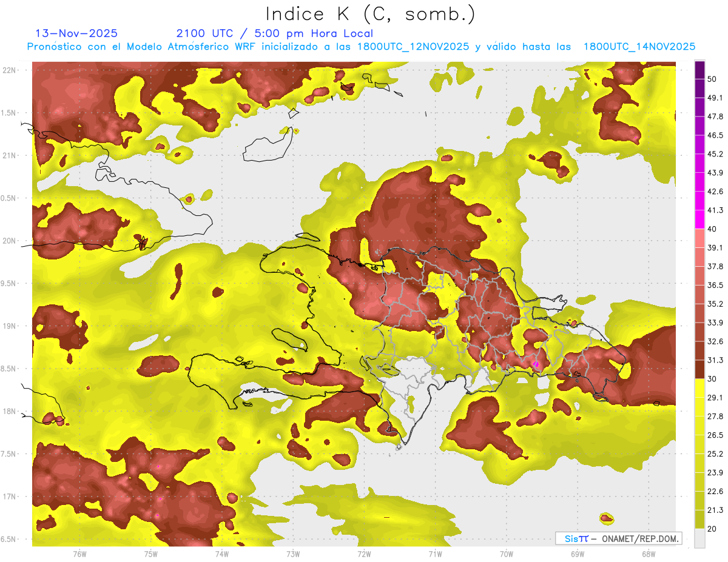This screenshot has width=728, height=562.
Task: Click the colorbar value "37.8"
Action: pyautogui.click(x=715, y=267)
